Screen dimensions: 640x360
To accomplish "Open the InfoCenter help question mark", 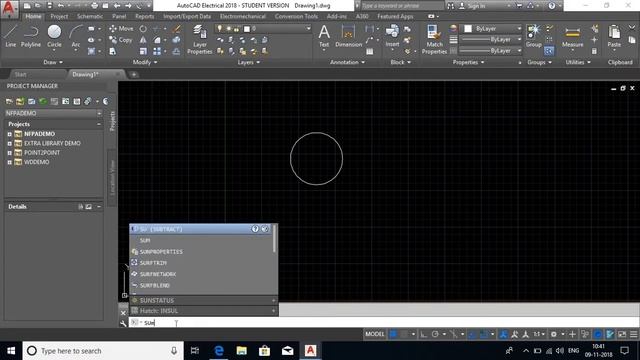I will click(x=552, y=6).
